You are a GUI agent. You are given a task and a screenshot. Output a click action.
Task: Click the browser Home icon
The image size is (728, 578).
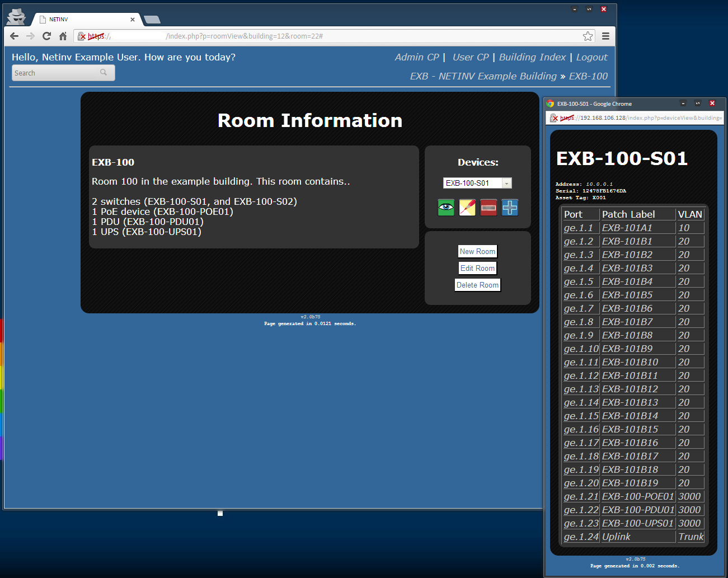tap(63, 36)
